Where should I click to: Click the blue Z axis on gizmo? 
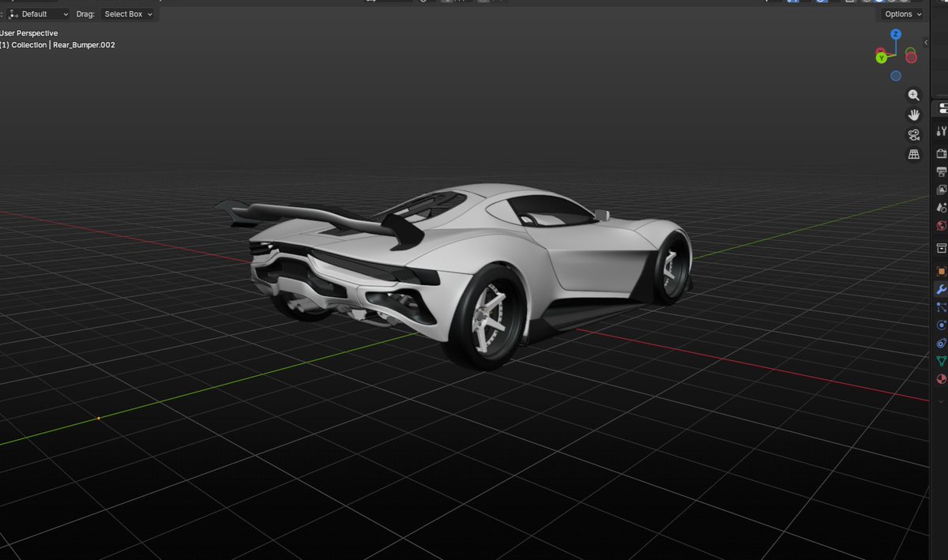point(896,35)
